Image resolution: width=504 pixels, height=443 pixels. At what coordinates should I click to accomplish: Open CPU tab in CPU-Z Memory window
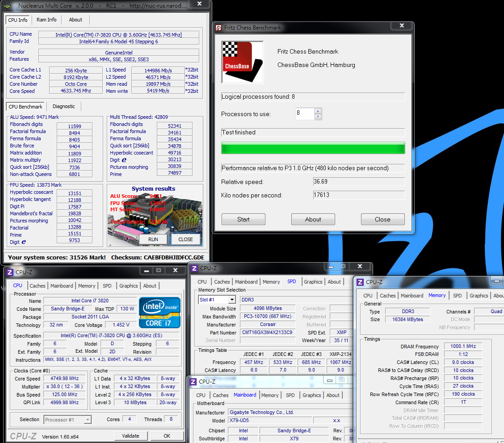[x=368, y=296]
